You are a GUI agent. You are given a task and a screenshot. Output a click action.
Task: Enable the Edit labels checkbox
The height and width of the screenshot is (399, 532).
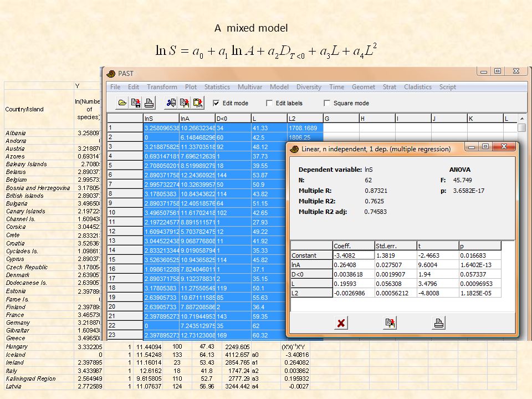pyautogui.click(x=269, y=103)
